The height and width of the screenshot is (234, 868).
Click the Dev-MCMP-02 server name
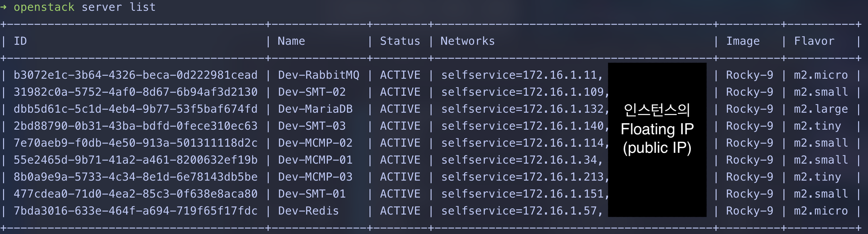(315, 143)
